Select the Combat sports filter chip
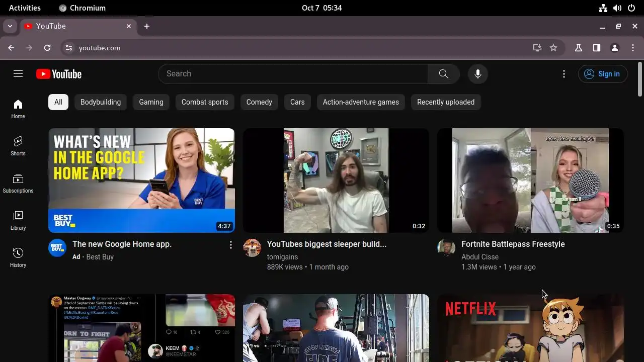Screen dimensions: 644x362 (205, 102)
